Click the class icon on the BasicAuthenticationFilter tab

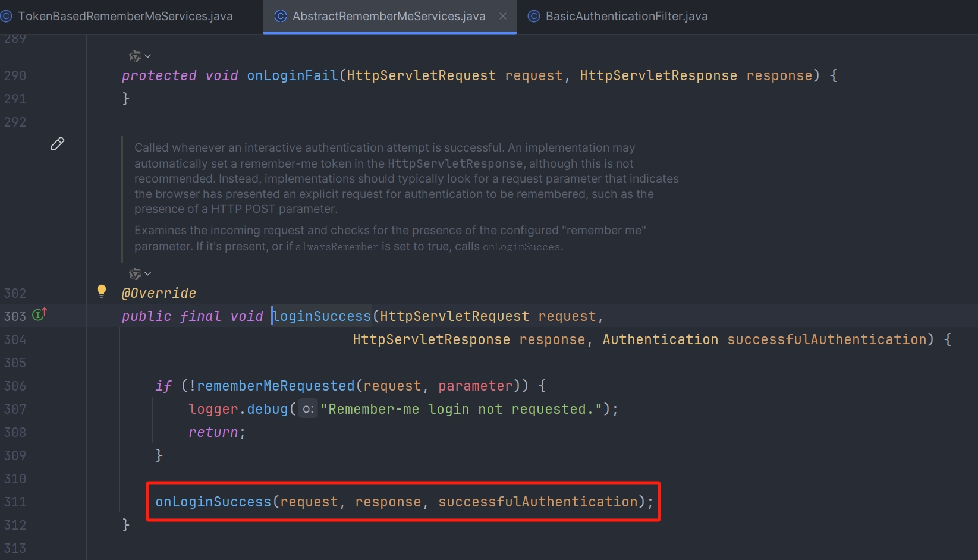point(534,17)
